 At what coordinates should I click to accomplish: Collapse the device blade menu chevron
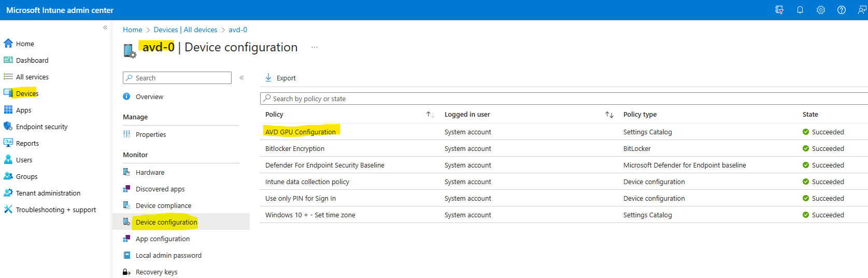click(x=241, y=78)
